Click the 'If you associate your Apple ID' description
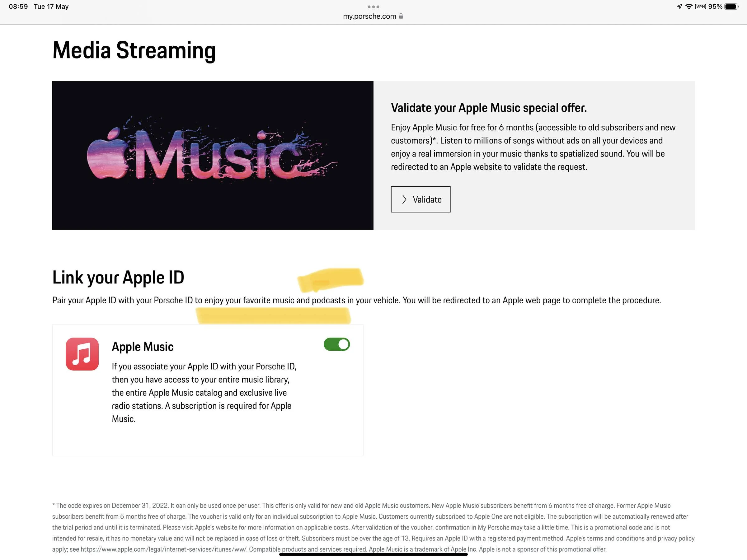This screenshot has width=747, height=560. click(x=204, y=393)
